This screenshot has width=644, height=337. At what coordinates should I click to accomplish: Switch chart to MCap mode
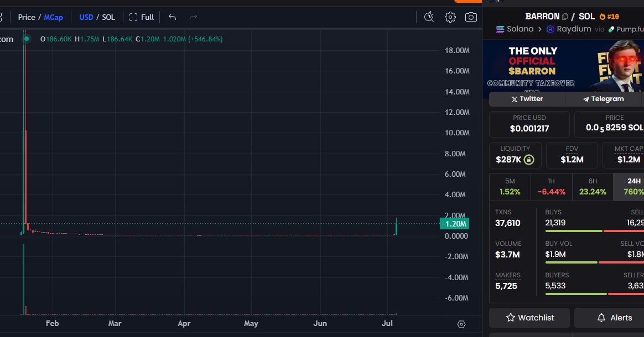click(54, 17)
